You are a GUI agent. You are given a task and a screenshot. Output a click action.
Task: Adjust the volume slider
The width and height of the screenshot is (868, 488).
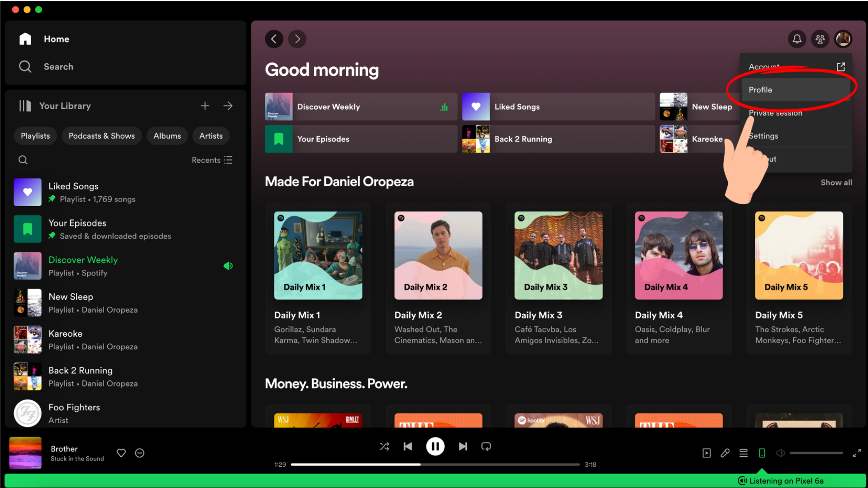(816, 453)
